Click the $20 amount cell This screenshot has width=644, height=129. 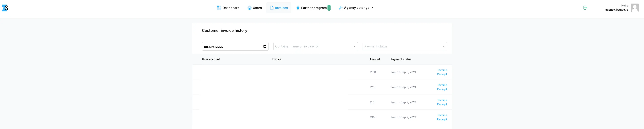(372, 87)
